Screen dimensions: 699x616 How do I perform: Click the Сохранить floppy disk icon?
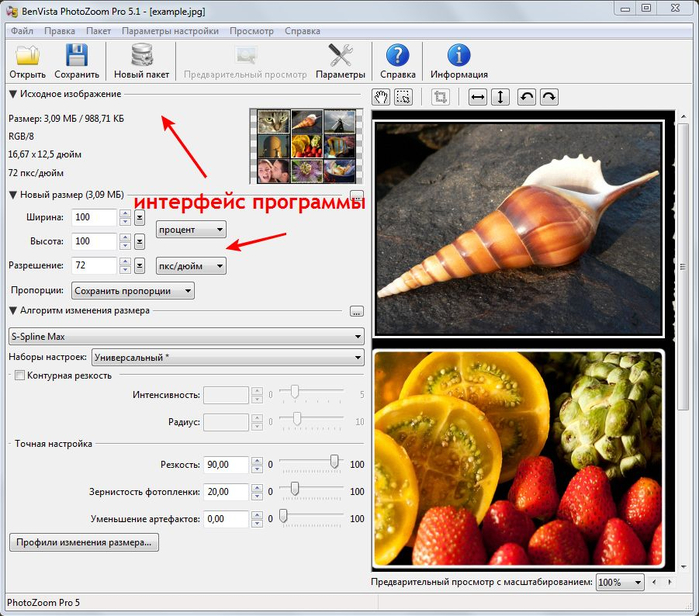tap(76, 56)
